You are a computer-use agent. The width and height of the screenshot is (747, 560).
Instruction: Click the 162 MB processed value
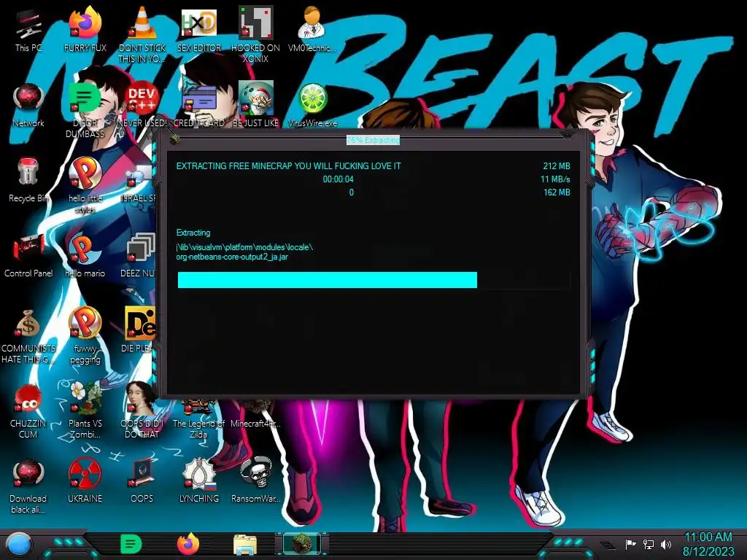tap(557, 192)
